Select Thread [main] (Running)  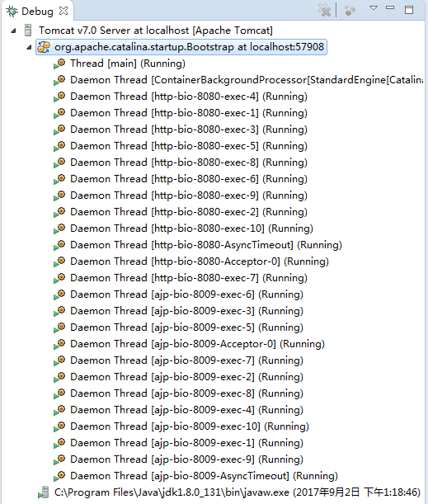pos(128,64)
